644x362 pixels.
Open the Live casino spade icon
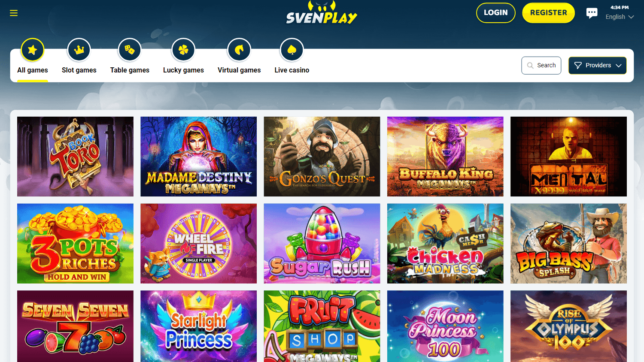(292, 50)
